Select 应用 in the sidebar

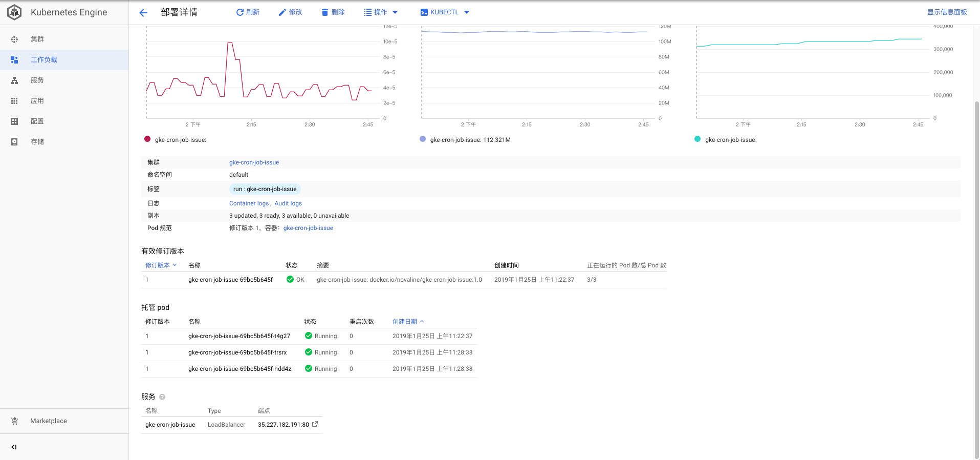(64, 101)
